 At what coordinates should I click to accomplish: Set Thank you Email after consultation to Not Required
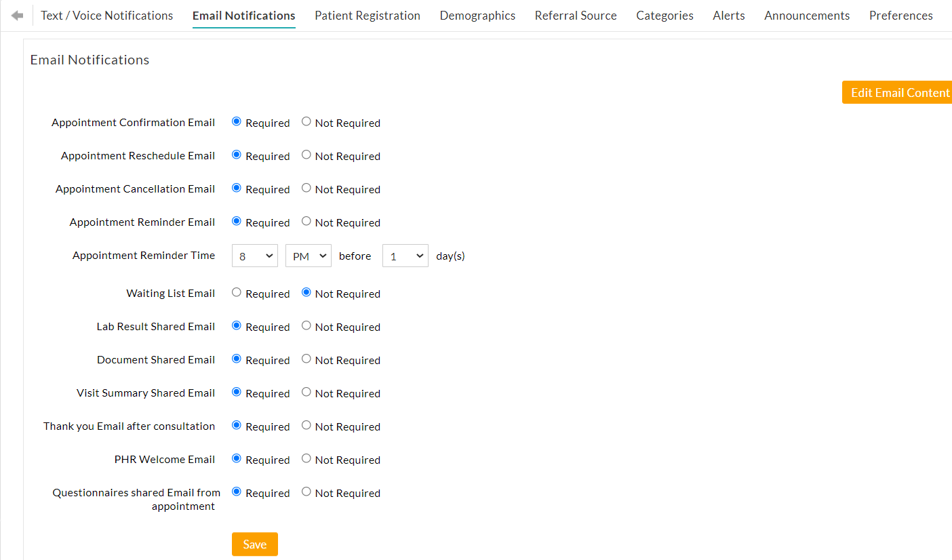[x=306, y=424]
